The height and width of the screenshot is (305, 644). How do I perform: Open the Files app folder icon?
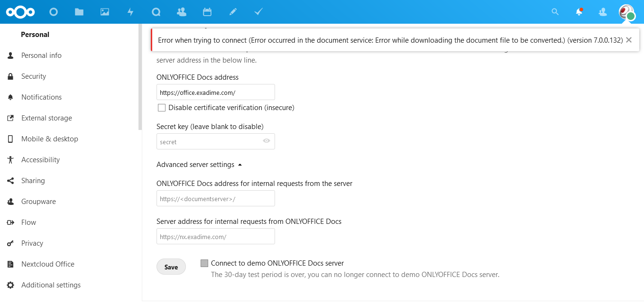click(79, 12)
